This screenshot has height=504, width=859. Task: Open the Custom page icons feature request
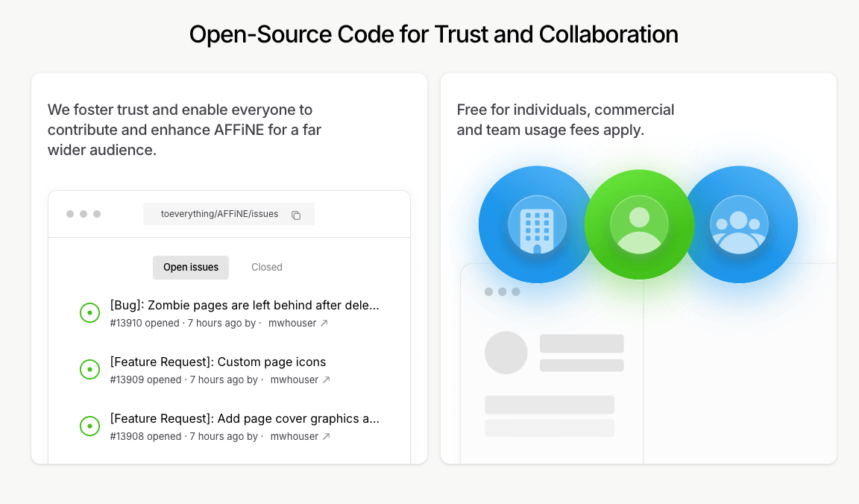(x=218, y=362)
